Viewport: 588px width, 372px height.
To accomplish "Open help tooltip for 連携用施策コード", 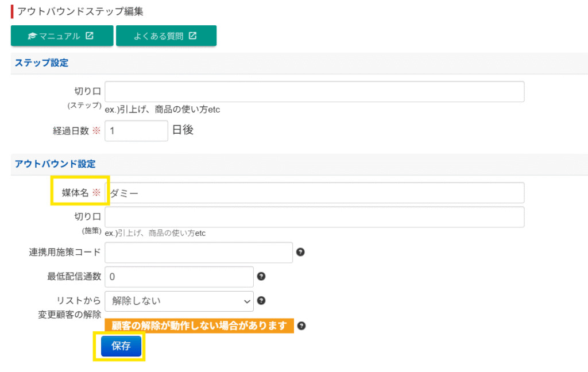I will click(x=300, y=252).
